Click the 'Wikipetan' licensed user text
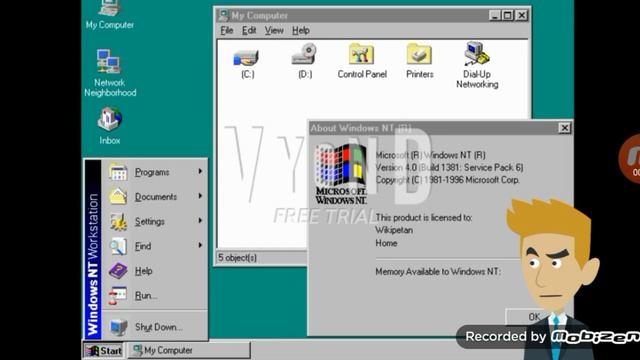This screenshot has width=640, height=360. tap(394, 230)
